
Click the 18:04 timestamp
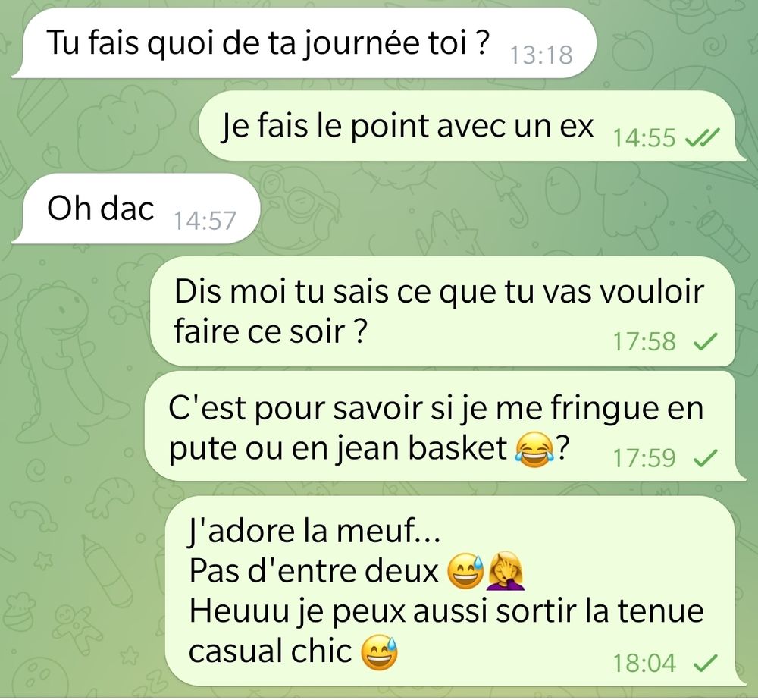644,663
